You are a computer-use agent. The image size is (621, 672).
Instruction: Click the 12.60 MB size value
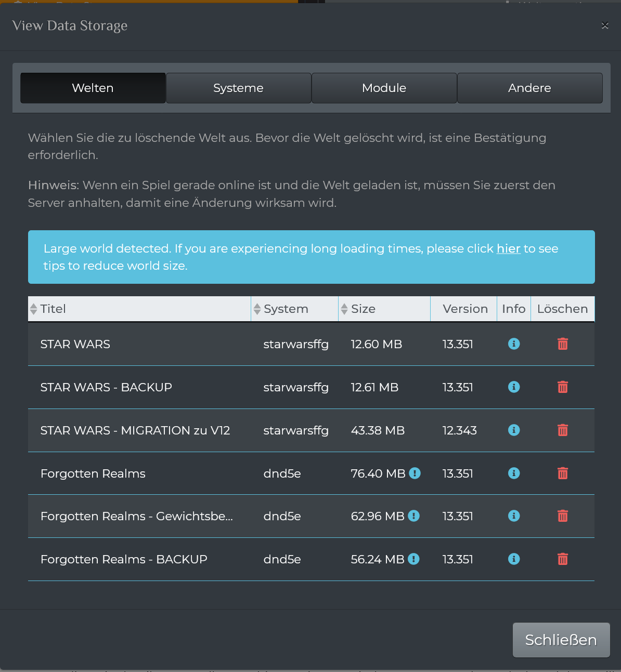(x=377, y=344)
